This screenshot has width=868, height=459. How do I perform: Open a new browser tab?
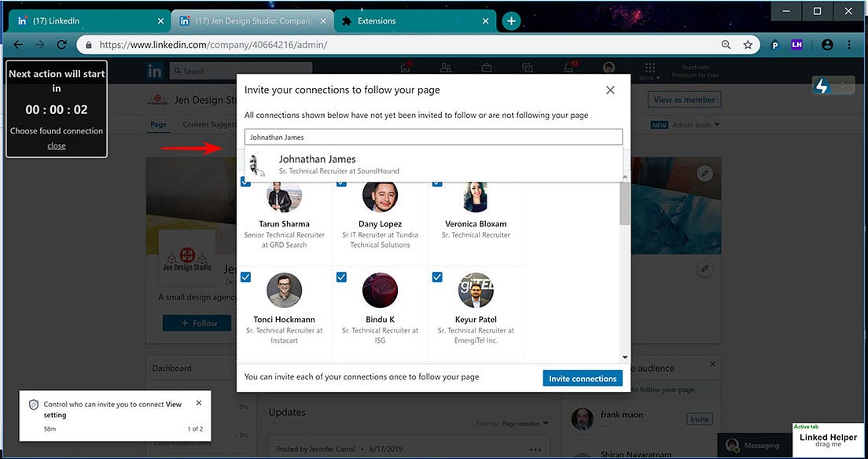511,21
